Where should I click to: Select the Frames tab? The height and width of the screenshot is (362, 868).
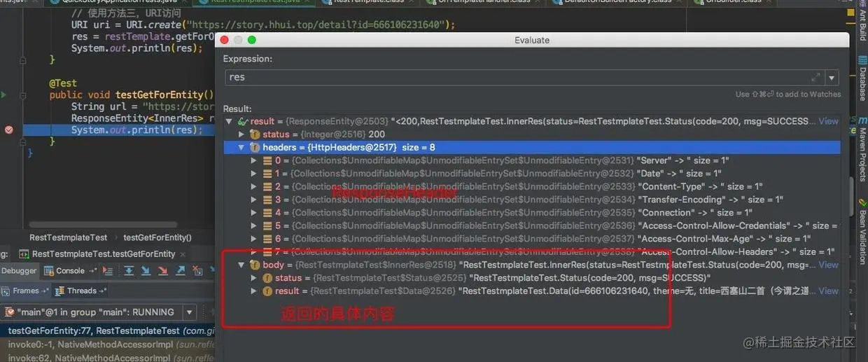(26, 291)
